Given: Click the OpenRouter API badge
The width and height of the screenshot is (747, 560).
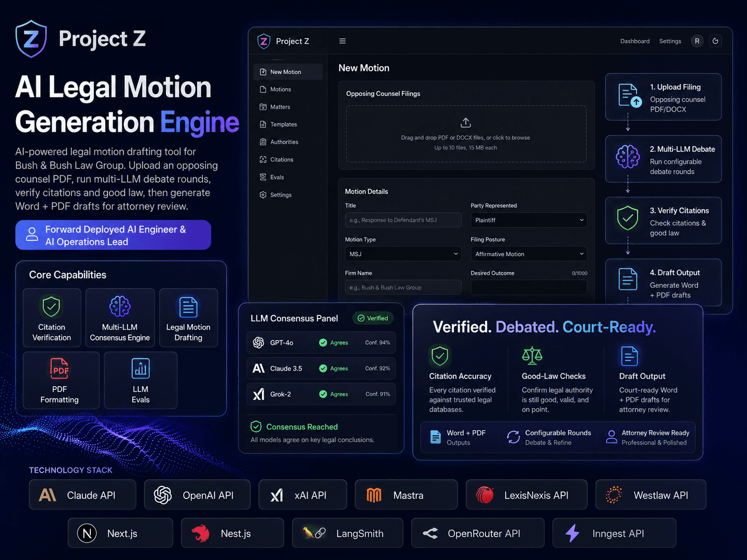Looking at the screenshot, I should [x=478, y=533].
